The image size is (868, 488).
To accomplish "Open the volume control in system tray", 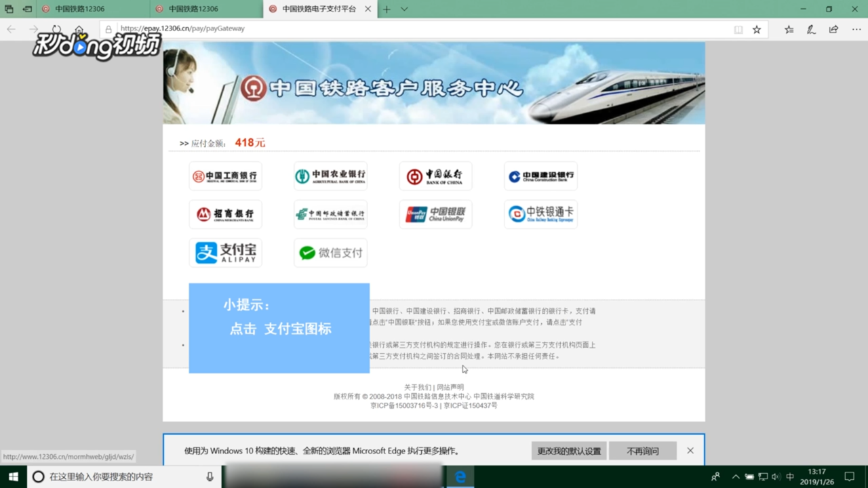I will pos(776,476).
